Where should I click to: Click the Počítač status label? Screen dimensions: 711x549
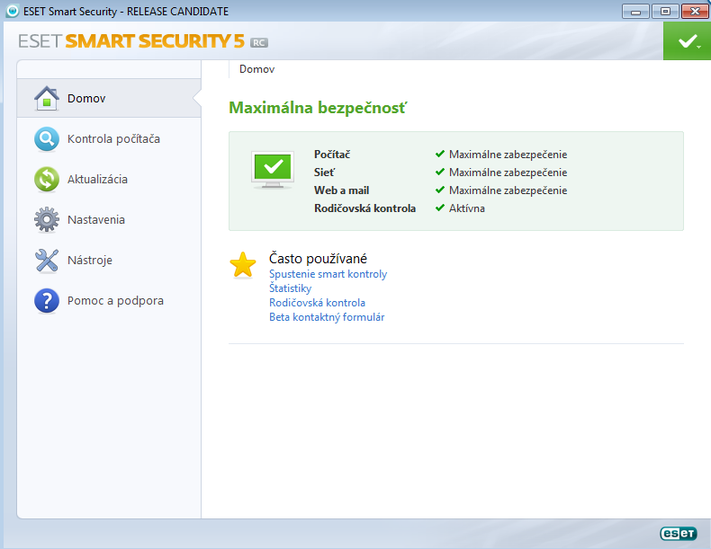point(332,154)
